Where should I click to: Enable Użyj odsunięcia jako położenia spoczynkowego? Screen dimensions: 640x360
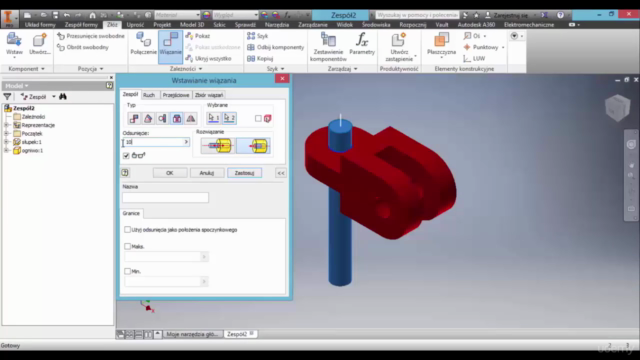[x=127, y=230]
